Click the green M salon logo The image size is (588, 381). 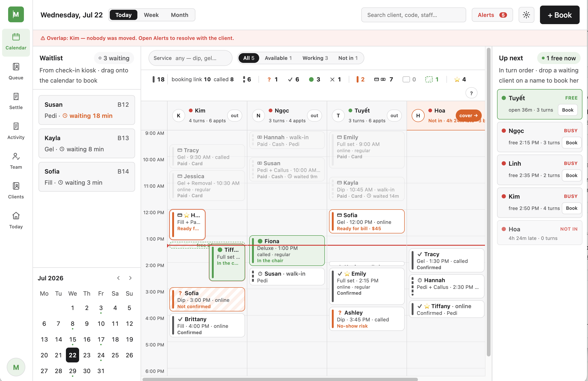click(16, 14)
